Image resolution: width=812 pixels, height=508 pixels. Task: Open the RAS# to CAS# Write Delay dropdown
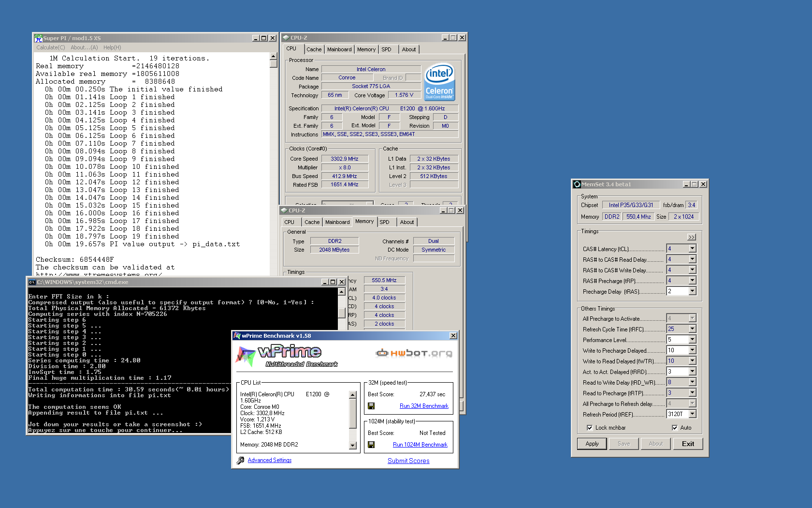(692, 270)
